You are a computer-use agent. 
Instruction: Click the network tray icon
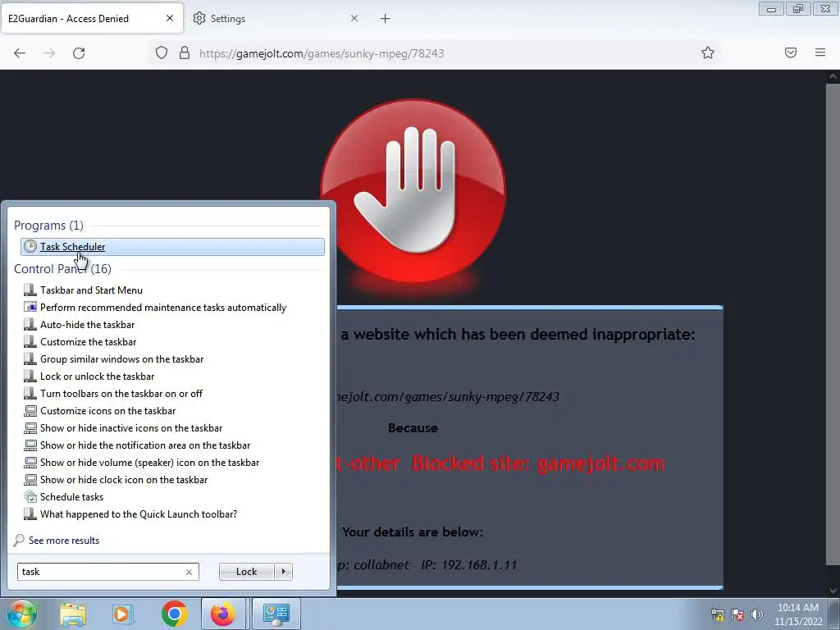click(718, 614)
